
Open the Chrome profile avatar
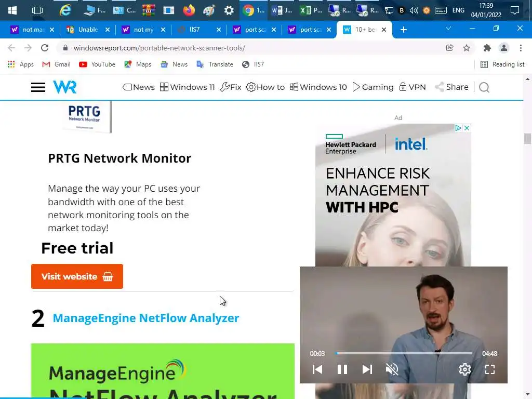[504, 48]
